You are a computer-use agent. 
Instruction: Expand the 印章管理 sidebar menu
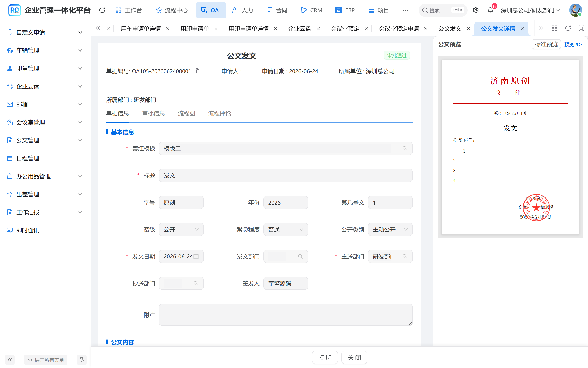click(x=46, y=68)
